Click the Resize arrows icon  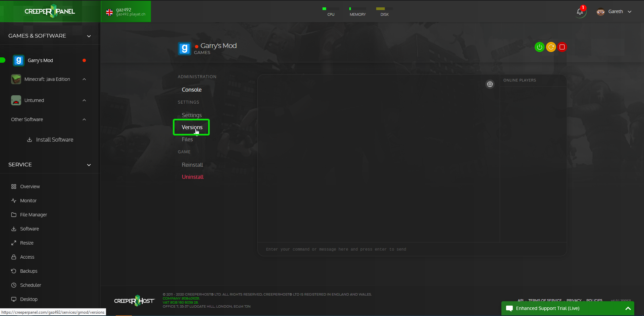[x=14, y=243]
